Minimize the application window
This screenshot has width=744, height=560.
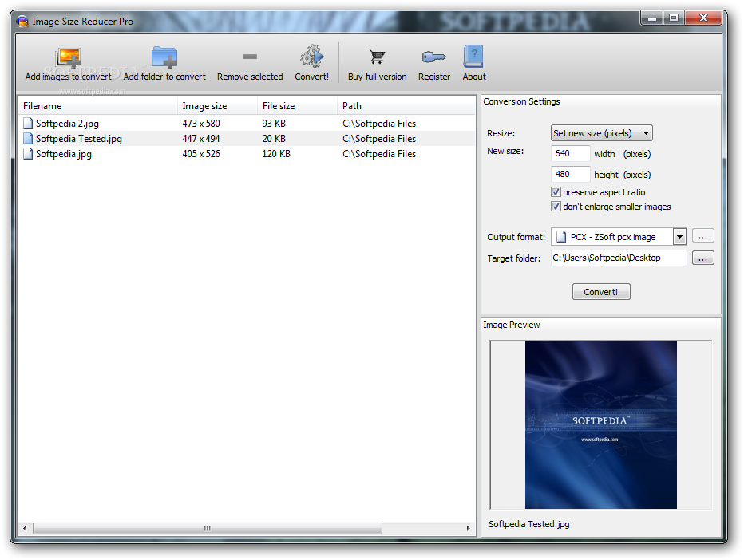(652, 18)
